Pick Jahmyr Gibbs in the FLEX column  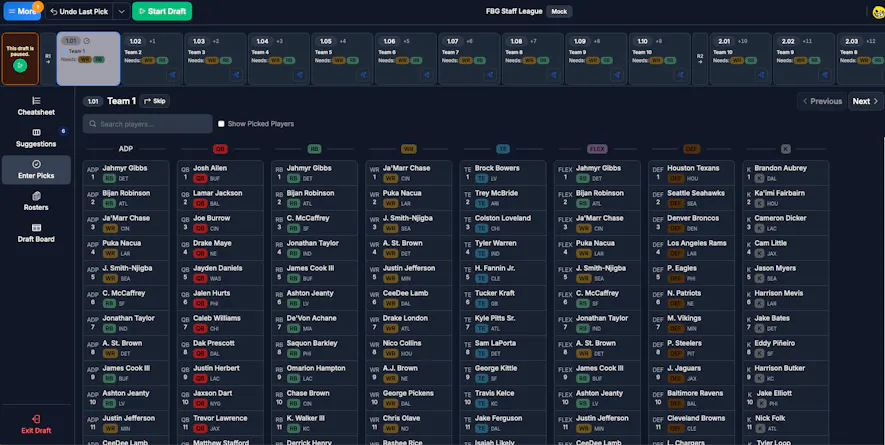(597, 173)
